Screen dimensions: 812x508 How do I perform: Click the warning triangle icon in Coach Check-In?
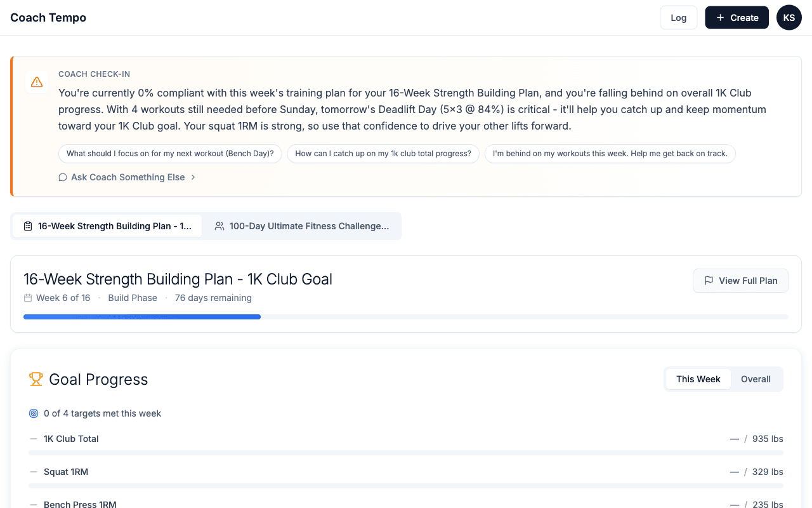coord(37,82)
